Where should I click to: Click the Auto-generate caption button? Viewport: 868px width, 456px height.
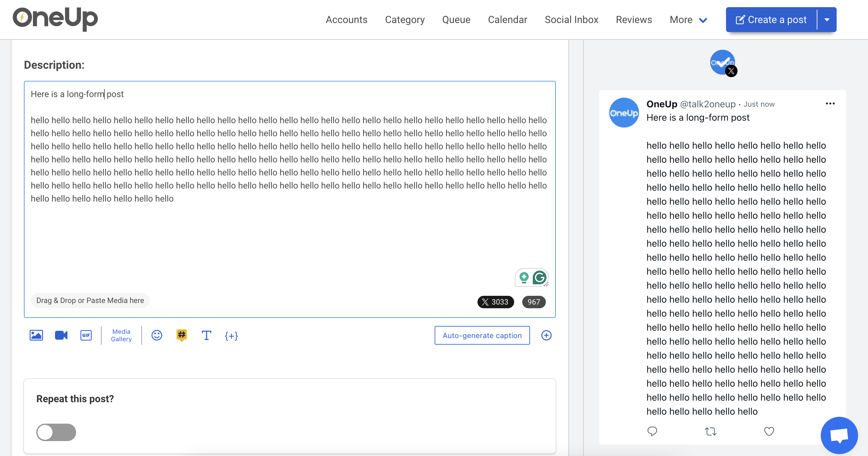coord(482,335)
